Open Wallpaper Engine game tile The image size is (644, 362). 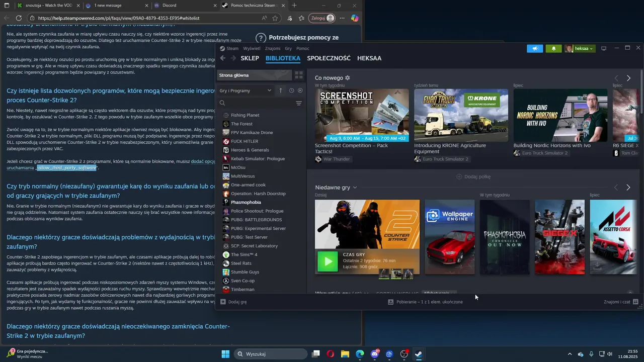click(x=450, y=237)
